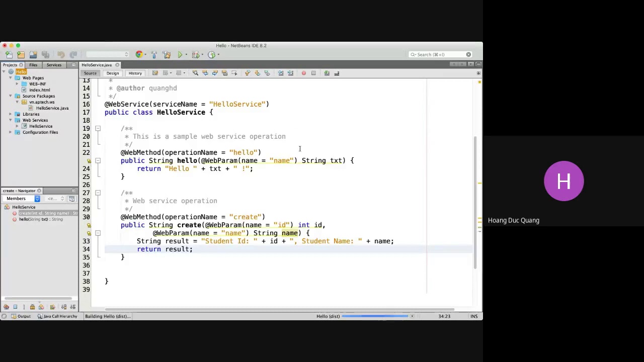Viewport: 644px width, 362px height.
Task: Click the red Start Macro Recording icon
Action: coord(303,73)
